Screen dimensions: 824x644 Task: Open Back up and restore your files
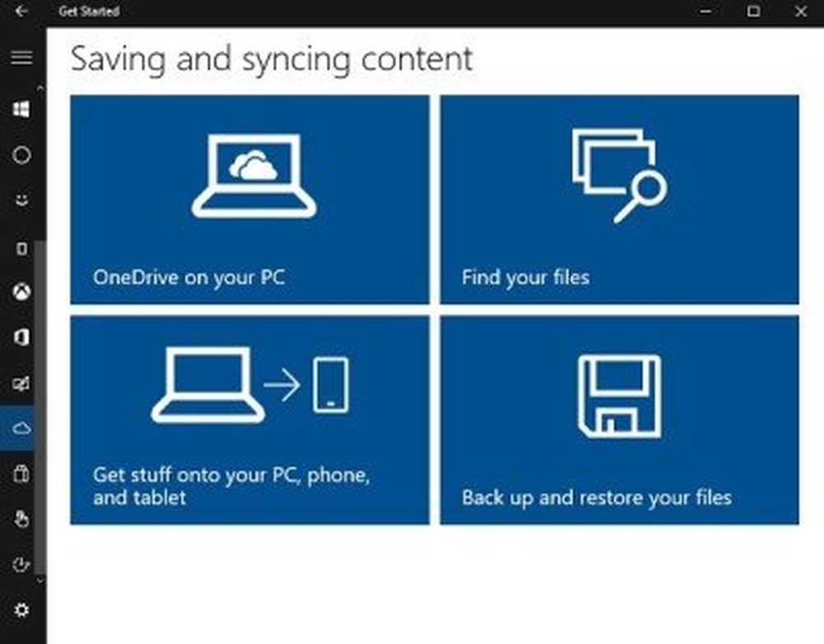click(x=620, y=420)
